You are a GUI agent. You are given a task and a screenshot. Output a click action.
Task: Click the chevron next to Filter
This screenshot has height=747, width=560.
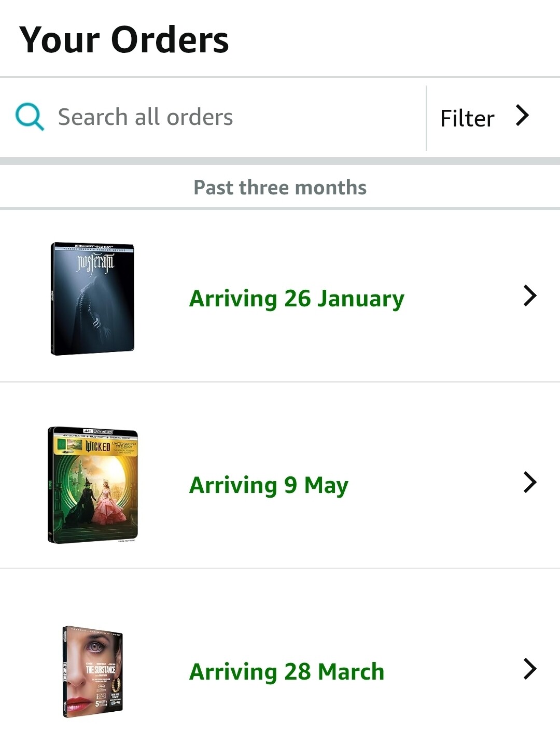[522, 115]
